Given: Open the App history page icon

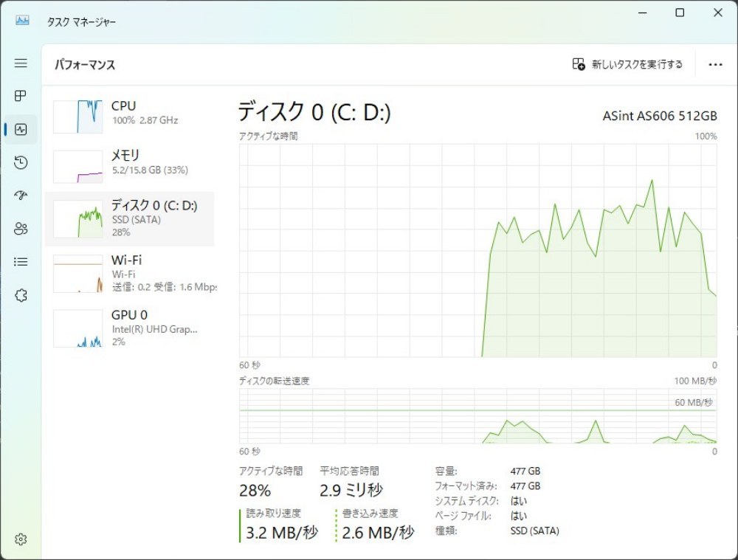Looking at the screenshot, I should (21, 162).
